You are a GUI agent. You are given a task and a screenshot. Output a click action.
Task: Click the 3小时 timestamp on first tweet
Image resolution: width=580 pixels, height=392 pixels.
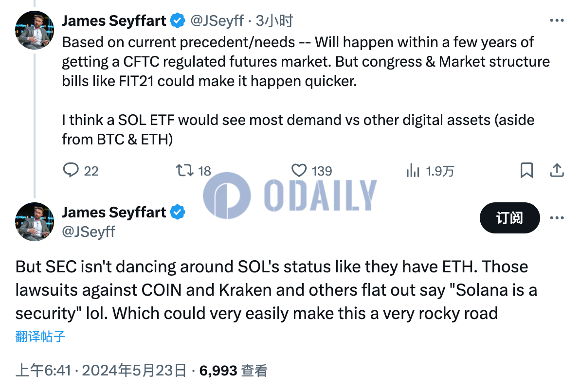tap(274, 21)
